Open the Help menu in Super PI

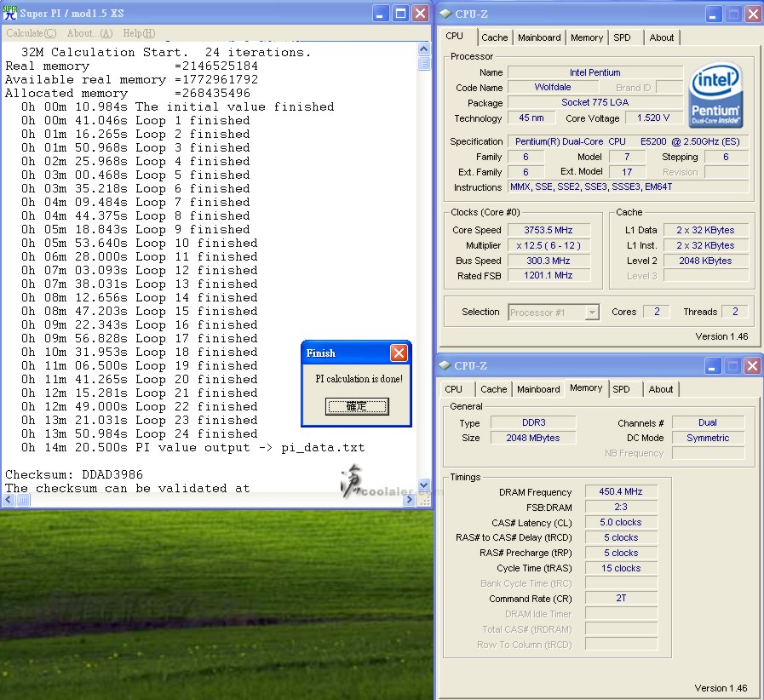click(139, 33)
